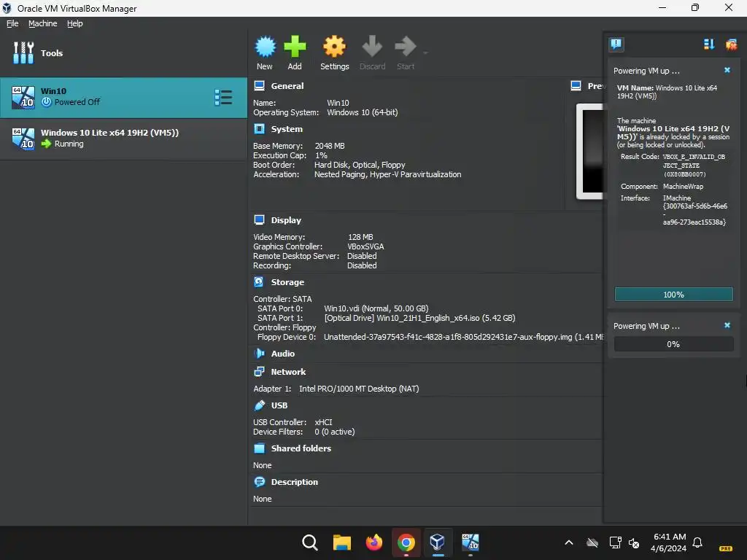Click the Win10.vdi hard disk entry
The height and width of the screenshot is (560, 747).
tap(376, 308)
